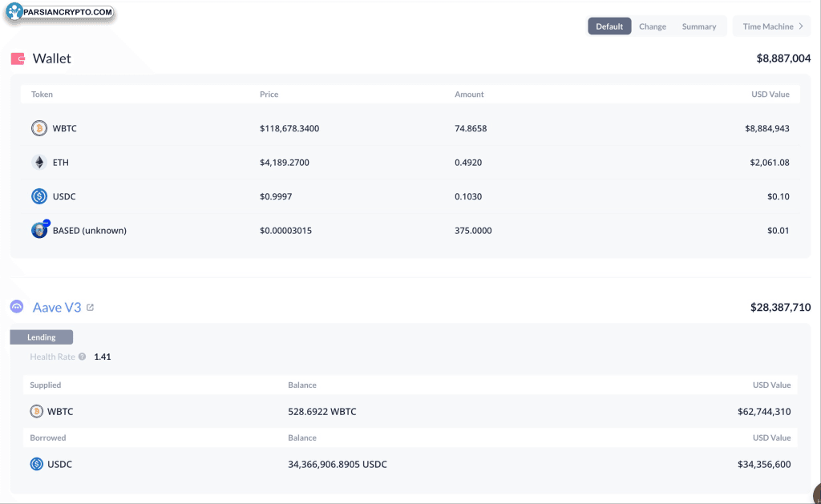This screenshot has width=821, height=504.
Task: Click the WBTC token icon in Wallet
Action: pos(39,128)
